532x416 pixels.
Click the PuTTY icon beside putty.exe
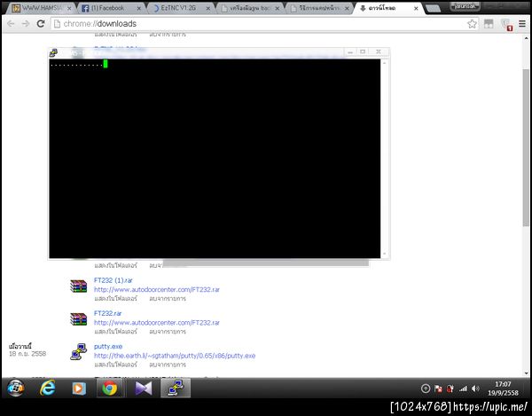pyautogui.click(x=78, y=351)
